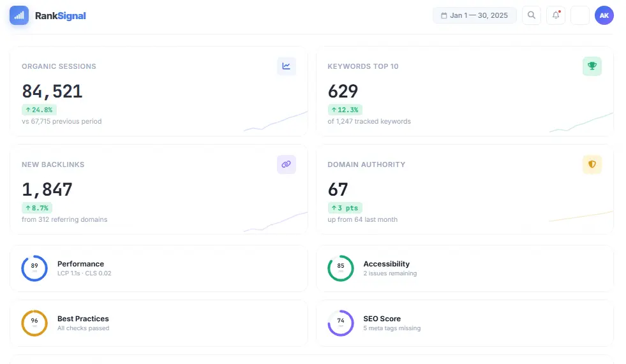626x364 pixels.
Task: Open the Jan 1 — 30, 2025 date picker
Action: [x=475, y=15]
